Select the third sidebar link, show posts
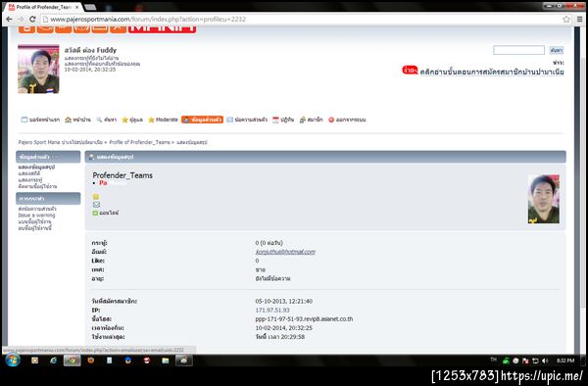The width and height of the screenshot is (588, 386). tap(30, 180)
